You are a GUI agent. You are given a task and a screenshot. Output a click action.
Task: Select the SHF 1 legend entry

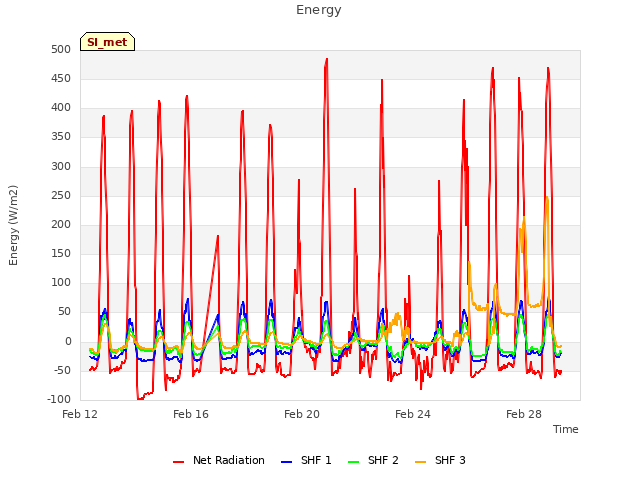tap(306, 460)
